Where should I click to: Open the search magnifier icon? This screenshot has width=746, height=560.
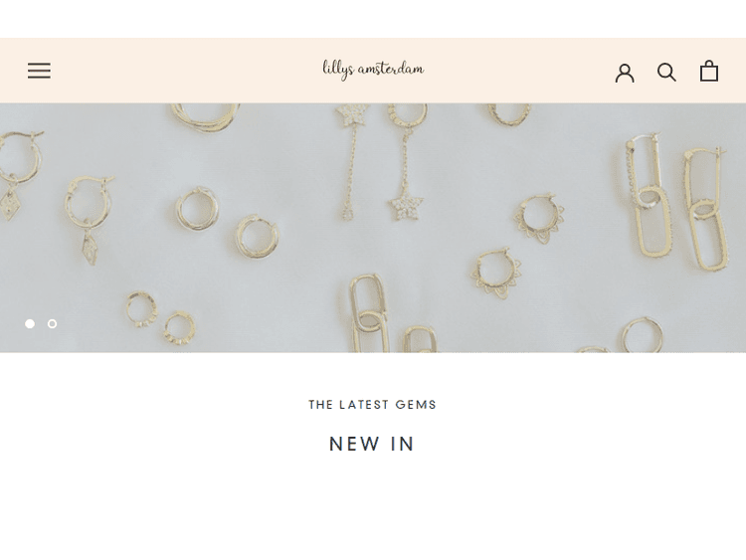click(x=666, y=73)
